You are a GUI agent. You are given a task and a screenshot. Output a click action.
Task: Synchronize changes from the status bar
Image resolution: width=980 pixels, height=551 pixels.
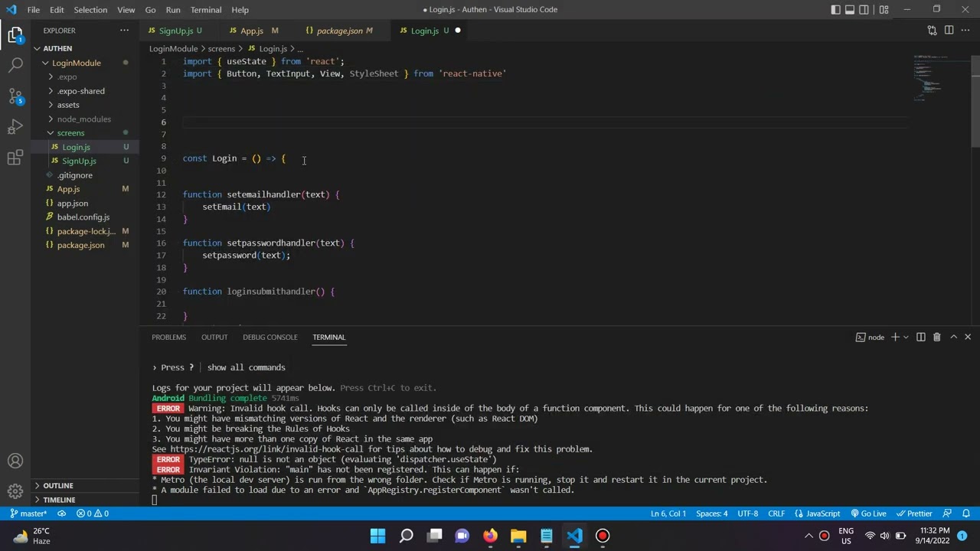(x=62, y=514)
